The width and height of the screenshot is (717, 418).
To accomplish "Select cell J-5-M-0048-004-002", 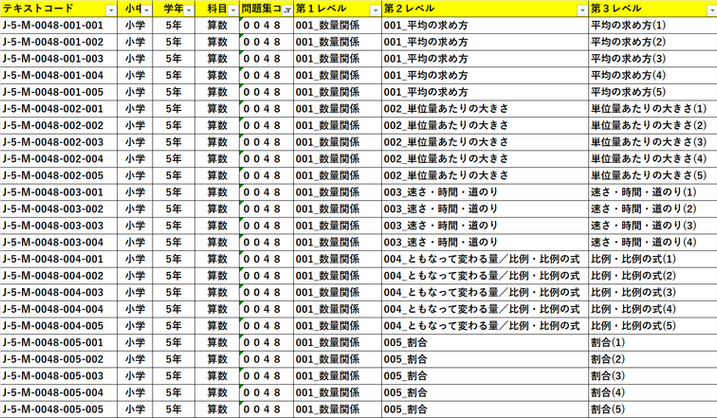I will tap(59, 276).
